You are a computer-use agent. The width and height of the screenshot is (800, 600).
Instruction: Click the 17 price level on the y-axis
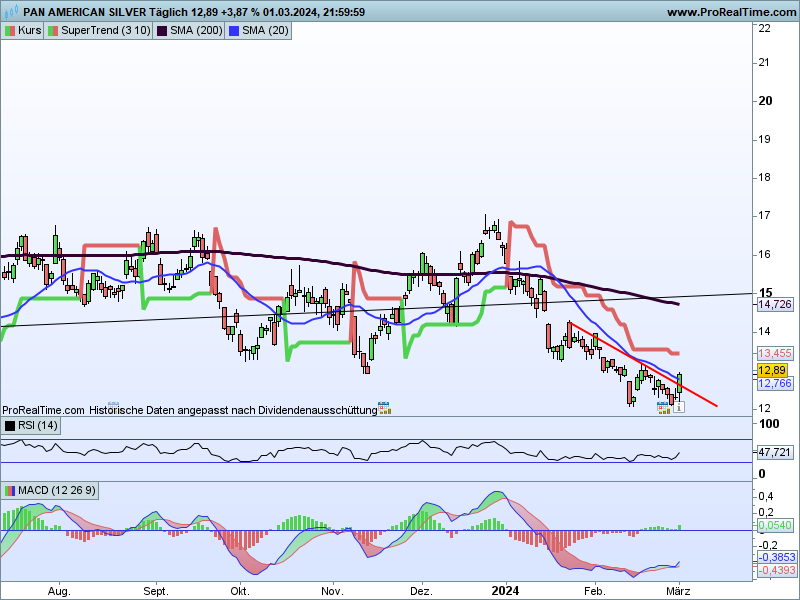[764, 216]
